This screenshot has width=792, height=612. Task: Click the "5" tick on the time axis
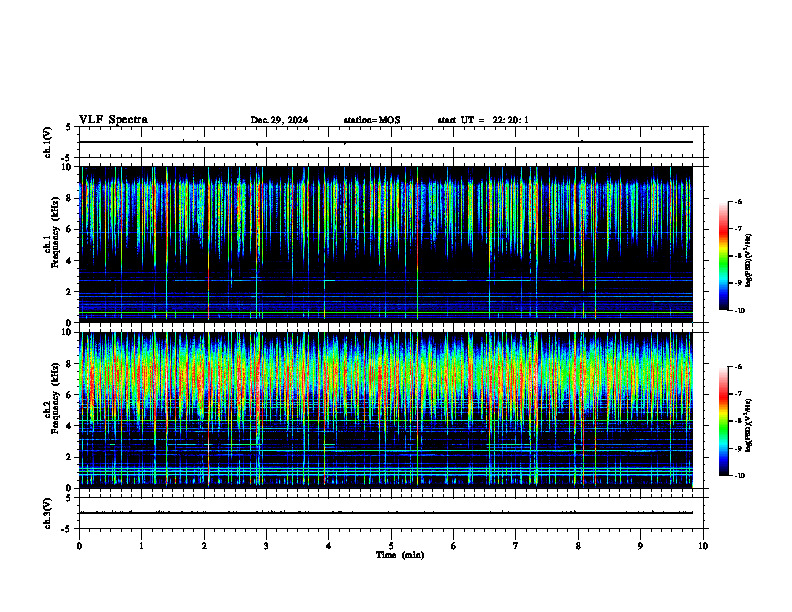click(391, 546)
